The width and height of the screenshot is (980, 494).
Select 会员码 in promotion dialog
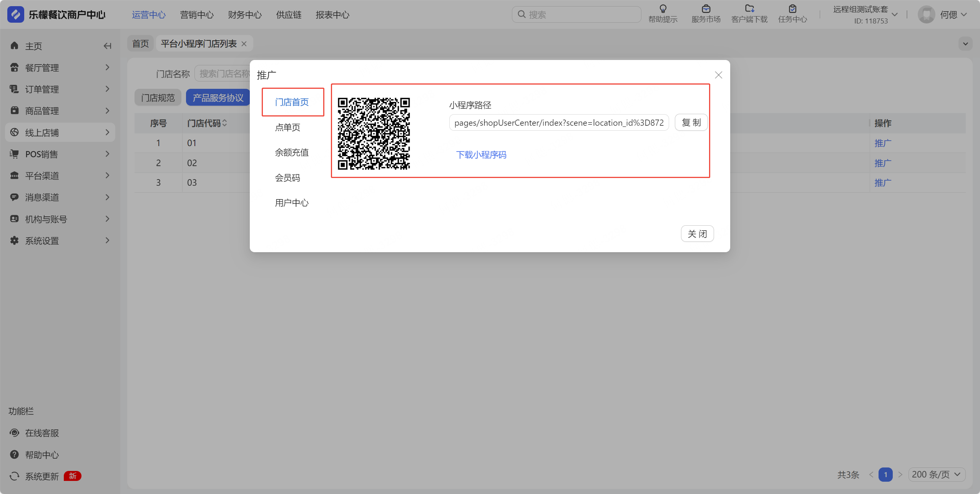click(287, 178)
